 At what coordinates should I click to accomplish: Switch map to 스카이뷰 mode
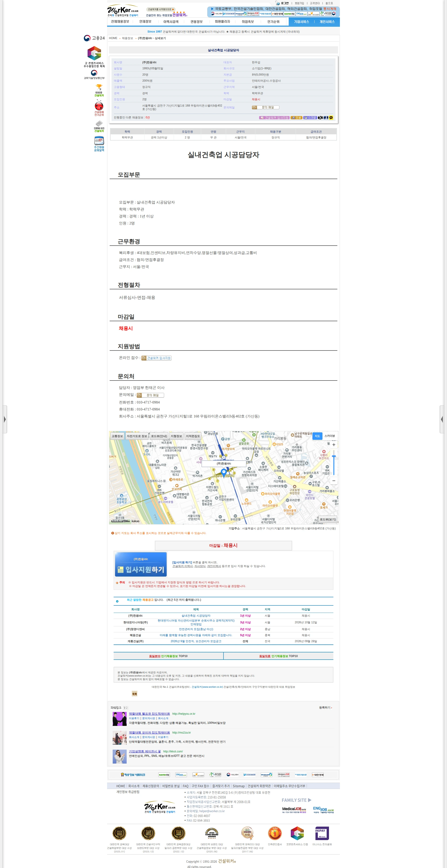[x=330, y=436]
